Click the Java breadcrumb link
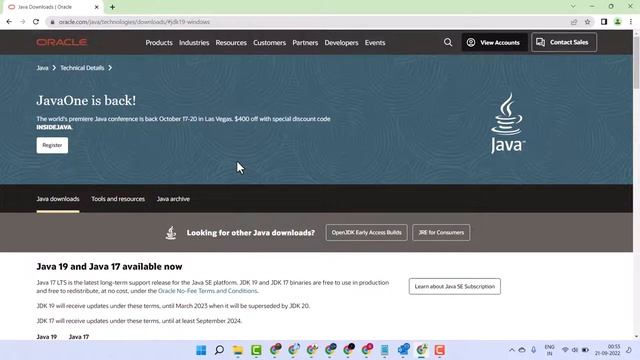This screenshot has height=360, width=640. [42, 68]
